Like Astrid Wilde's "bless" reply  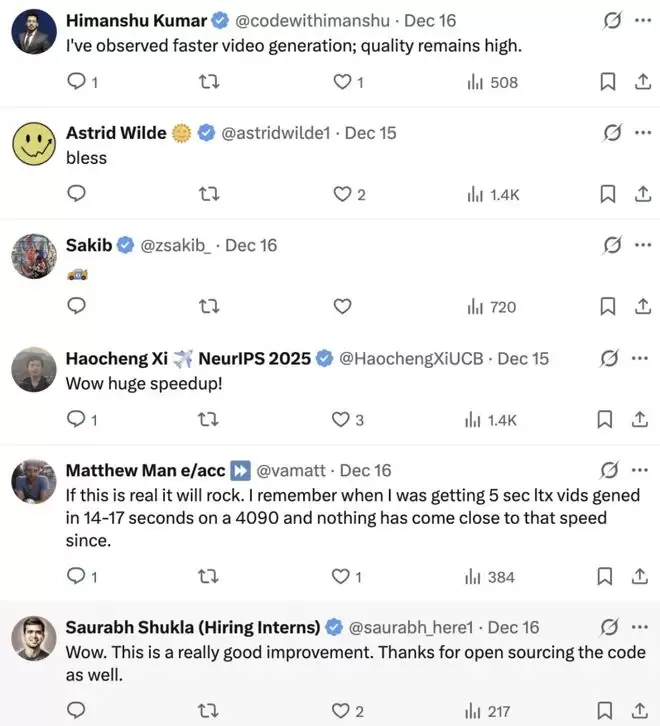click(343, 194)
